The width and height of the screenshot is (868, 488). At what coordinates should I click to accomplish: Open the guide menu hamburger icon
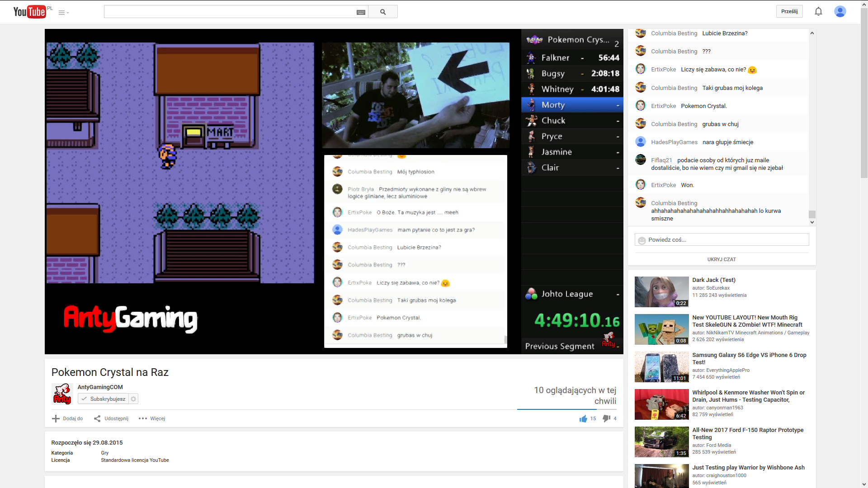pos(62,13)
